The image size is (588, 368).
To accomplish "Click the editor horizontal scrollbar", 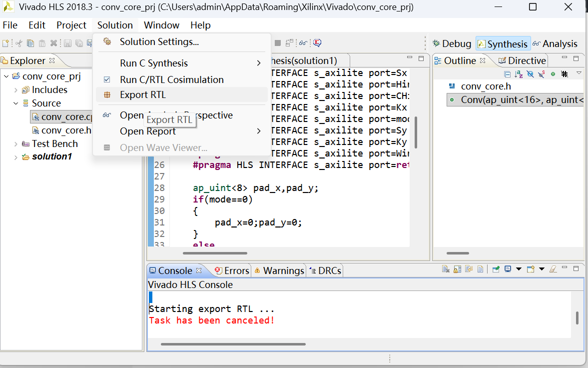I will click(215, 253).
